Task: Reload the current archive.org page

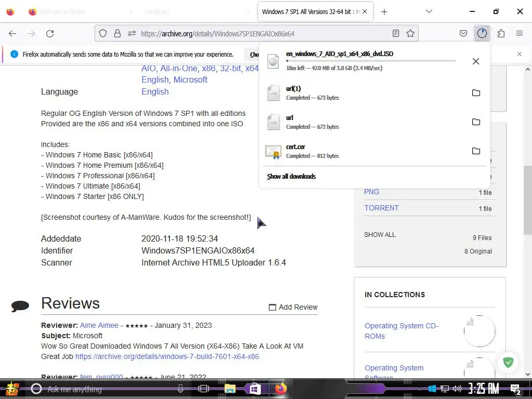Action: tap(50, 34)
